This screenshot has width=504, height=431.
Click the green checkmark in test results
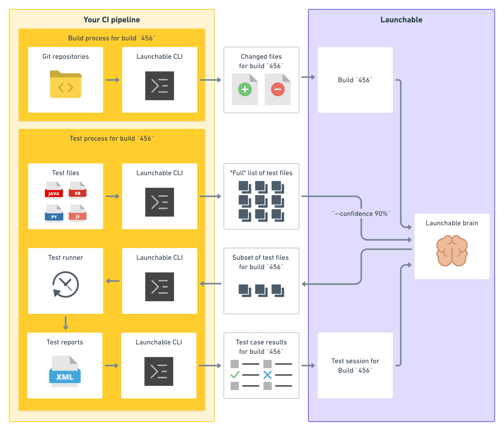(x=235, y=375)
